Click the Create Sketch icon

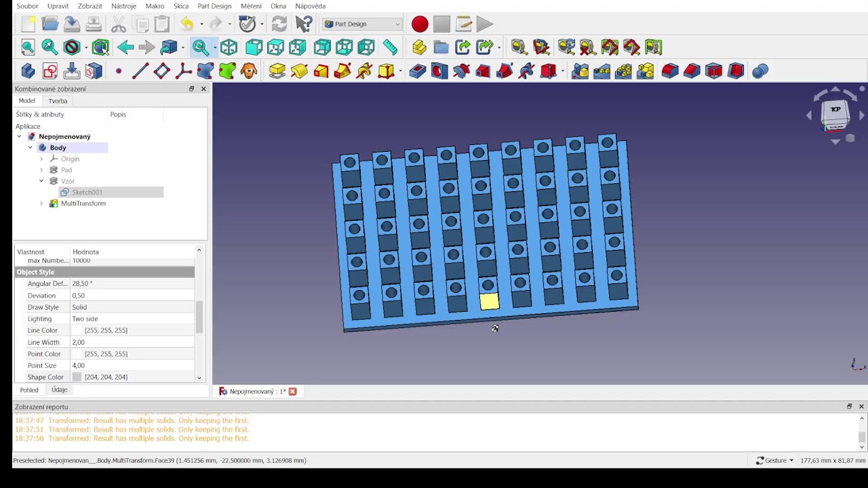(x=50, y=71)
